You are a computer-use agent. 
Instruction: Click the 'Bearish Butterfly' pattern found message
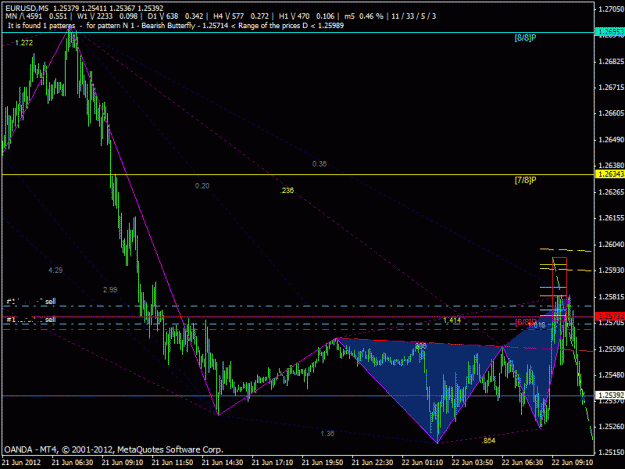pyautogui.click(x=175, y=26)
